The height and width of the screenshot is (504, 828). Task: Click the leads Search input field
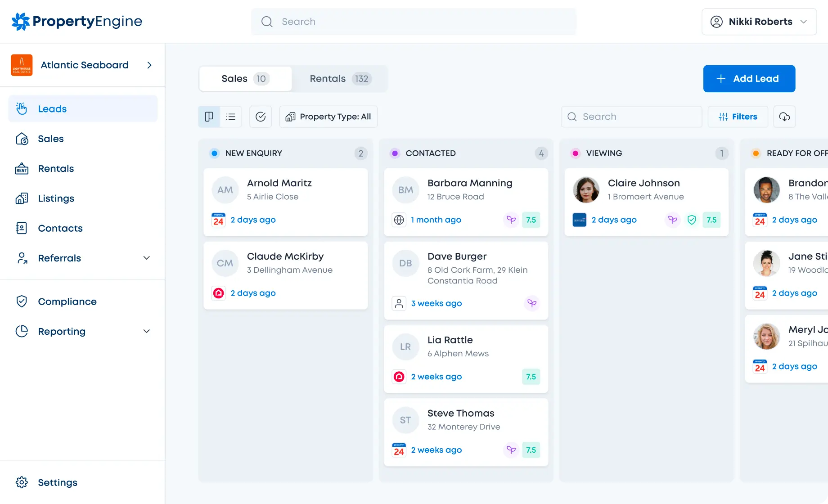tap(631, 117)
